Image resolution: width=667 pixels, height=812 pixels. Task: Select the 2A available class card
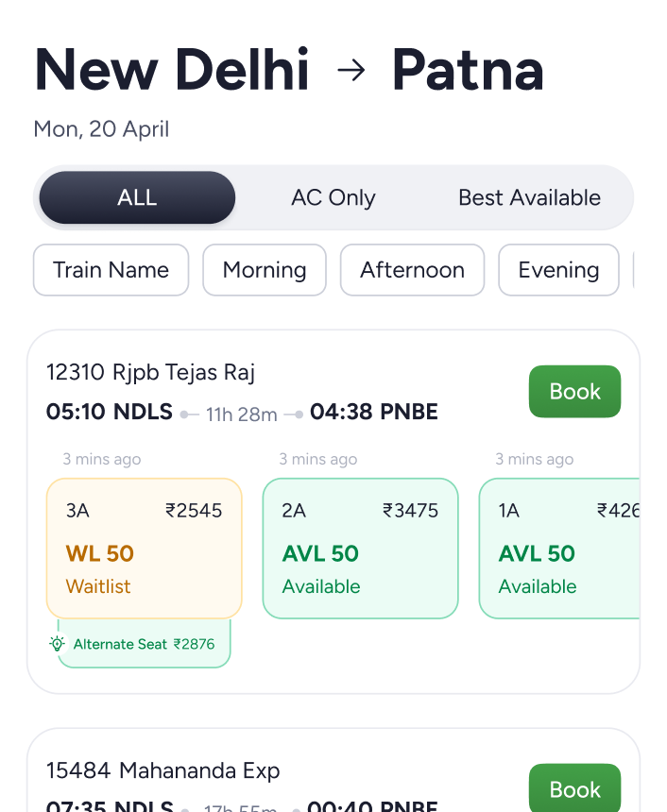[360, 548]
